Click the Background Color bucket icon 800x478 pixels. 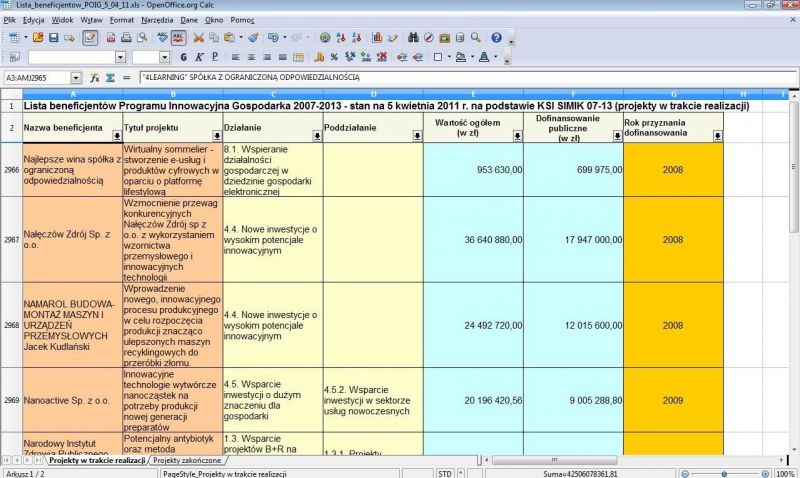461,57
